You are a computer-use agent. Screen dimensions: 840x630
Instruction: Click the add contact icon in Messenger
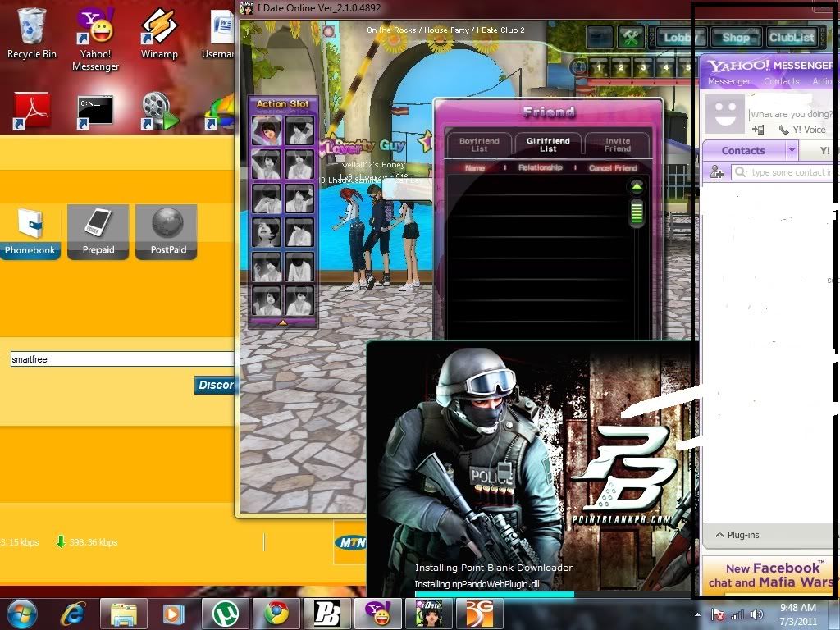[717, 172]
